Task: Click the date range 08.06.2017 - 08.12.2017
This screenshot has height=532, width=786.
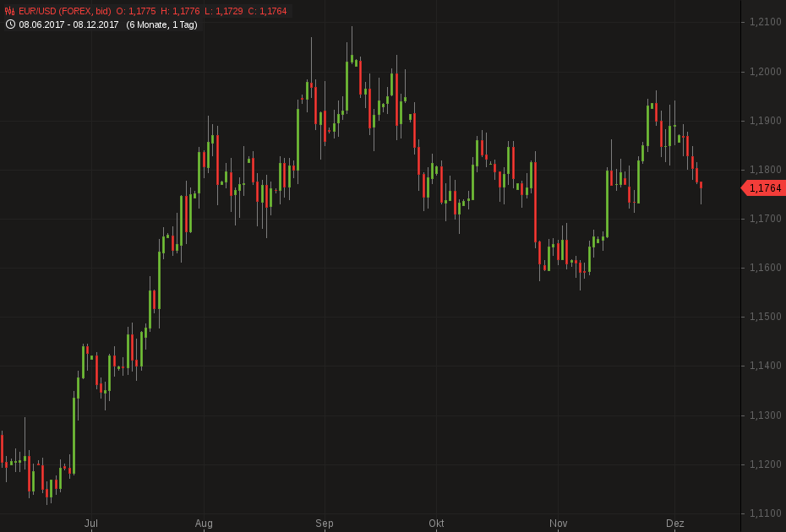Action: [x=69, y=24]
